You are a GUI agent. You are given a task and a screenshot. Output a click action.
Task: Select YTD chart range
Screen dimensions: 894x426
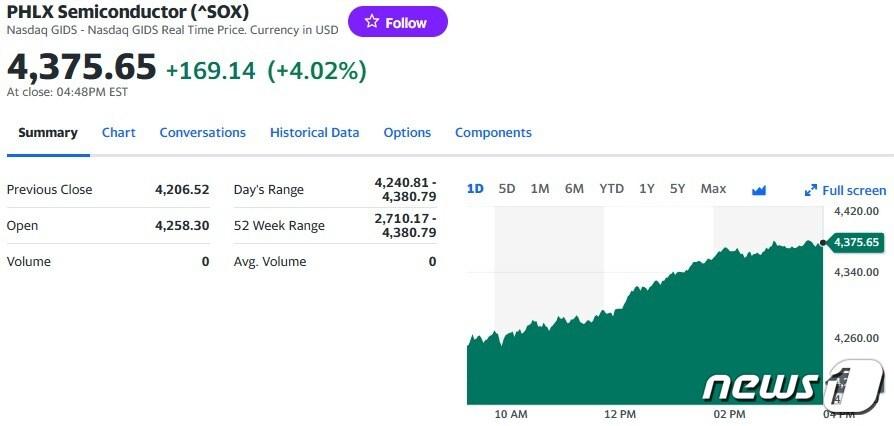pos(611,189)
